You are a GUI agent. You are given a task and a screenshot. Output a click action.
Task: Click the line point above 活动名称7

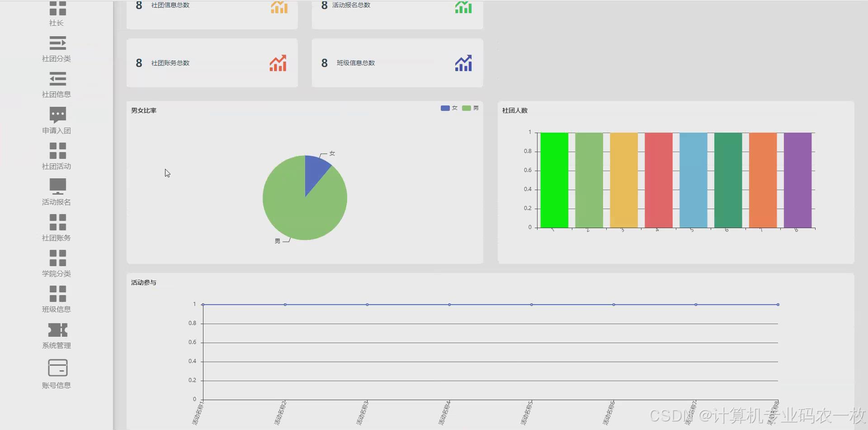click(696, 305)
